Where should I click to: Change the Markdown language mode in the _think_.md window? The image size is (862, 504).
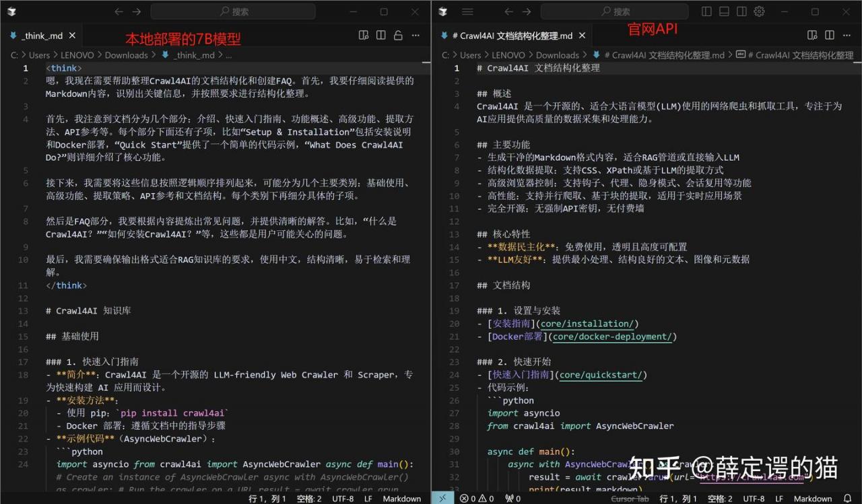402,499
